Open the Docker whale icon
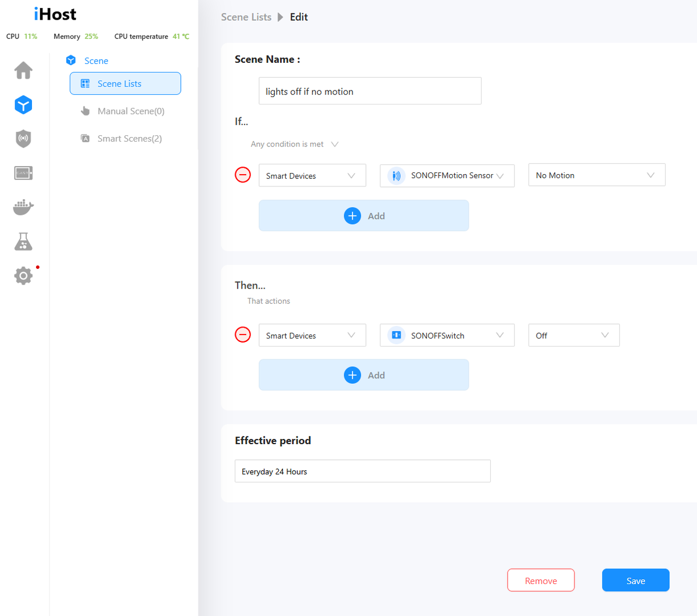This screenshot has width=697, height=616. pos(23,207)
